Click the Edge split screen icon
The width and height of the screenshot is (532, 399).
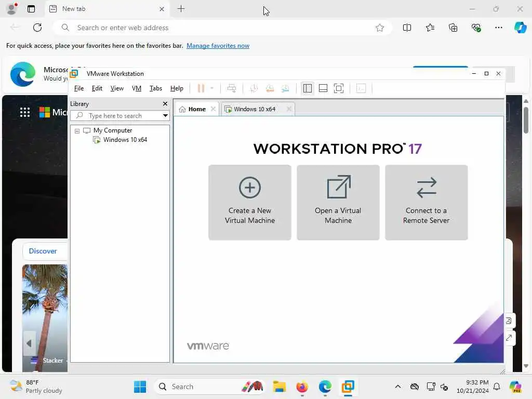(x=407, y=28)
